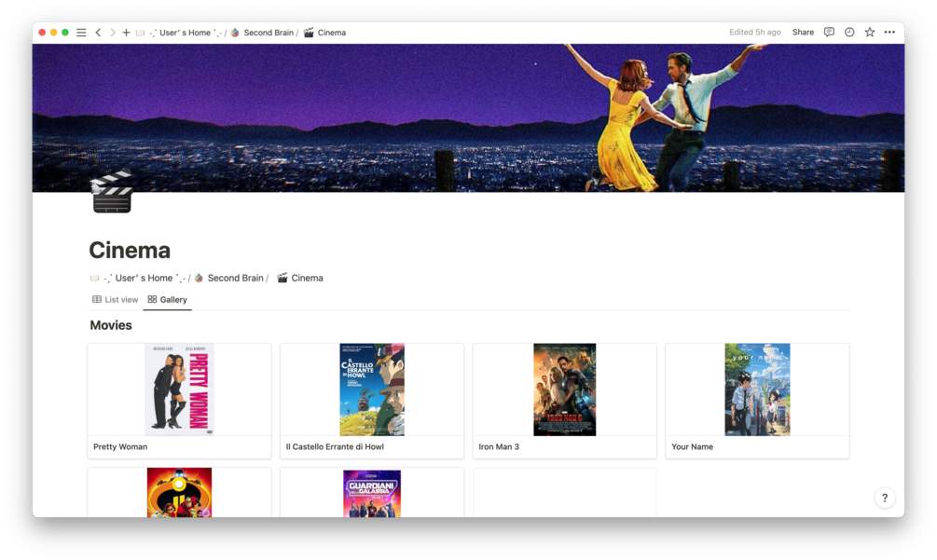Open the Guardiani della Galassia poster card
Image resolution: width=937 pixels, height=560 pixels.
point(372,493)
